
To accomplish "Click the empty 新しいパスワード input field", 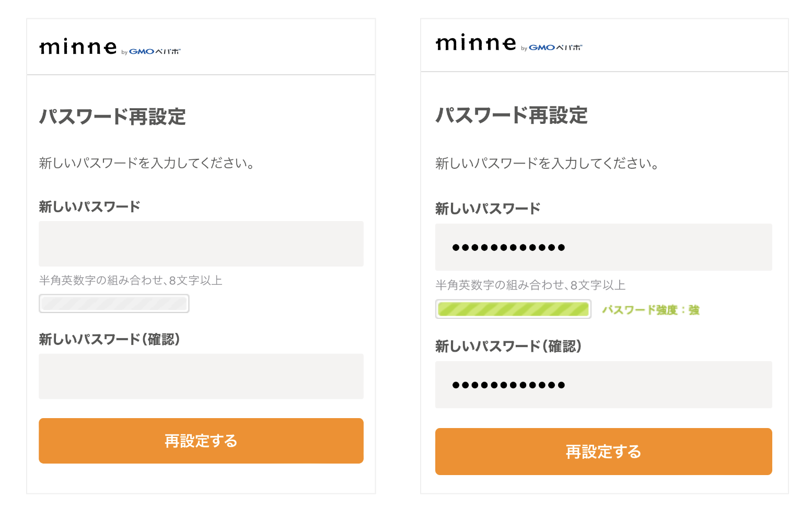I will (201, 244).
